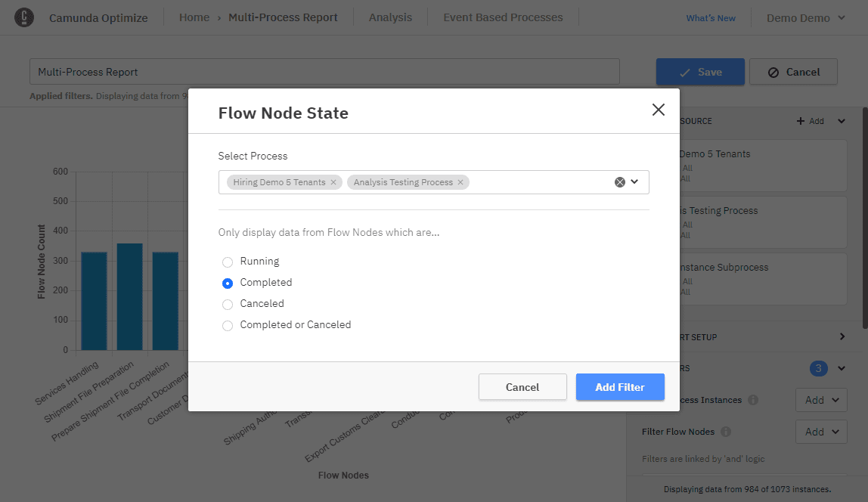This screenshot has width=868, height=502.
Task: Open Add dropdown for Filter Flow Nodes
Action: pos(821,432)
